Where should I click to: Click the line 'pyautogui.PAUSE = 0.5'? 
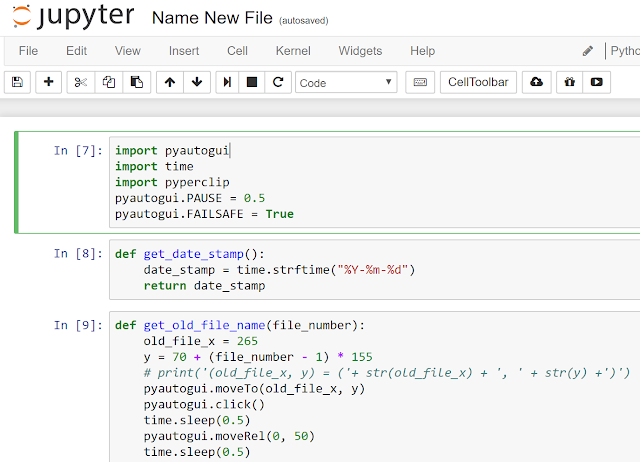(190, 198)
